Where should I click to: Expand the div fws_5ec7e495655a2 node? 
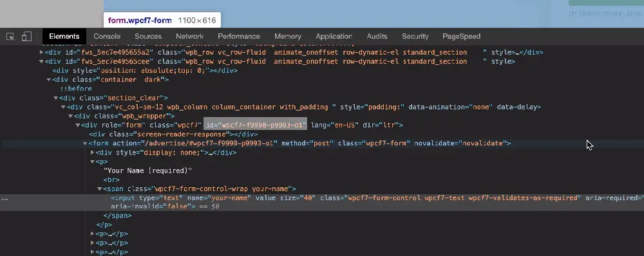pyautogui.click(x=41, y=53)
